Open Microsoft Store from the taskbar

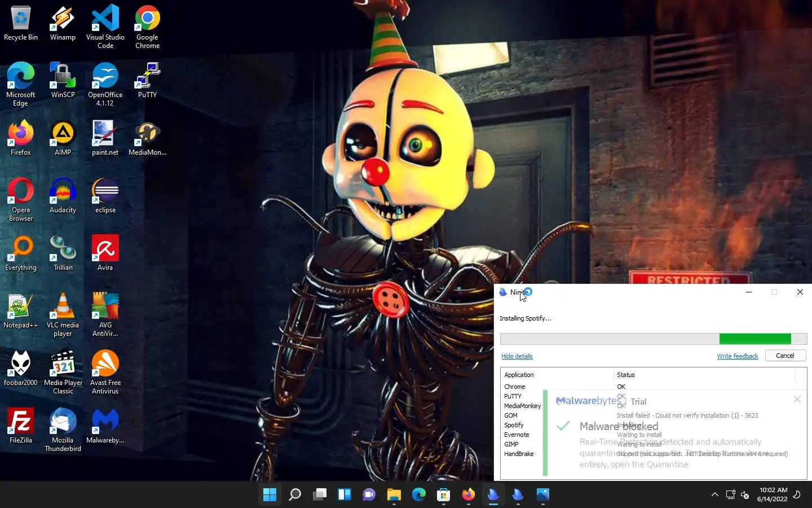point(444,494)
